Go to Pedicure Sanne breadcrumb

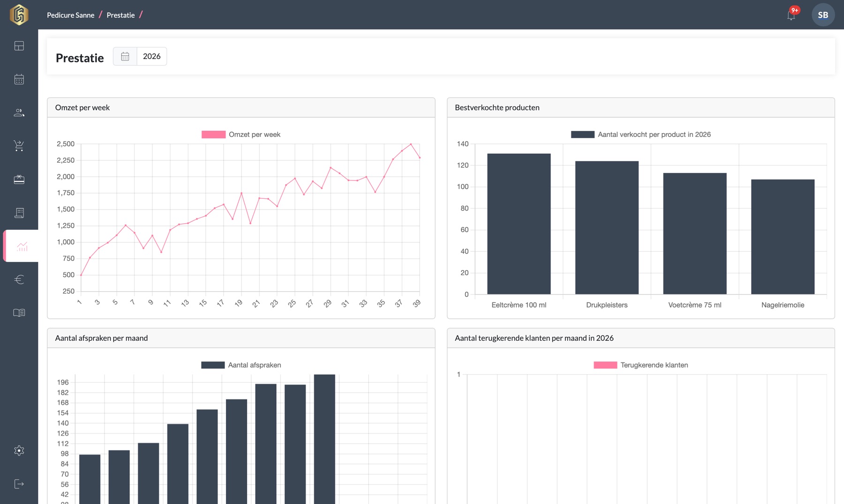[70, 15]
